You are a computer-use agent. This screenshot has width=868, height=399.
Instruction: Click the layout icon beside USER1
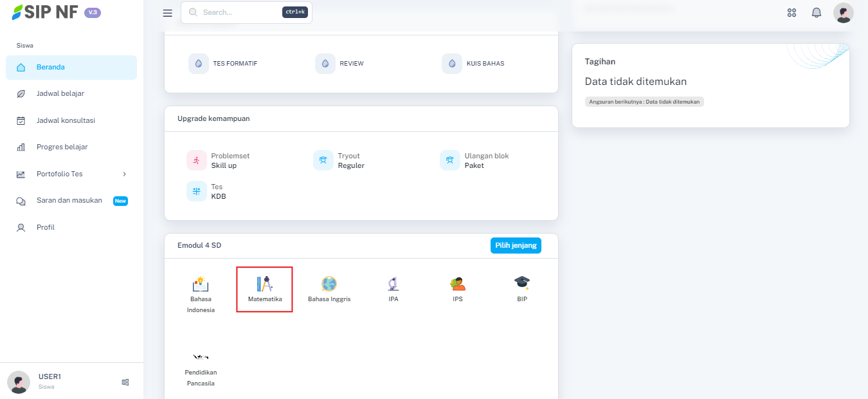[125, 382]
